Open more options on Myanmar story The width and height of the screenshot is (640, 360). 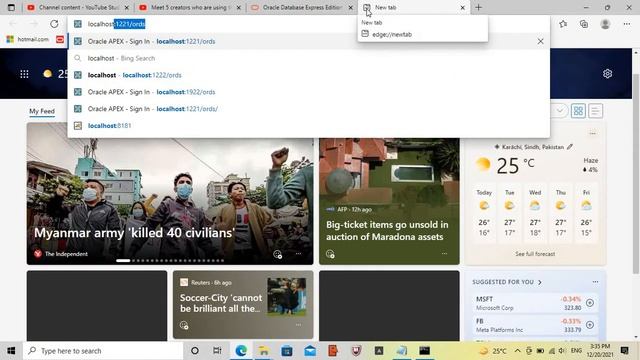pos(298,254)
